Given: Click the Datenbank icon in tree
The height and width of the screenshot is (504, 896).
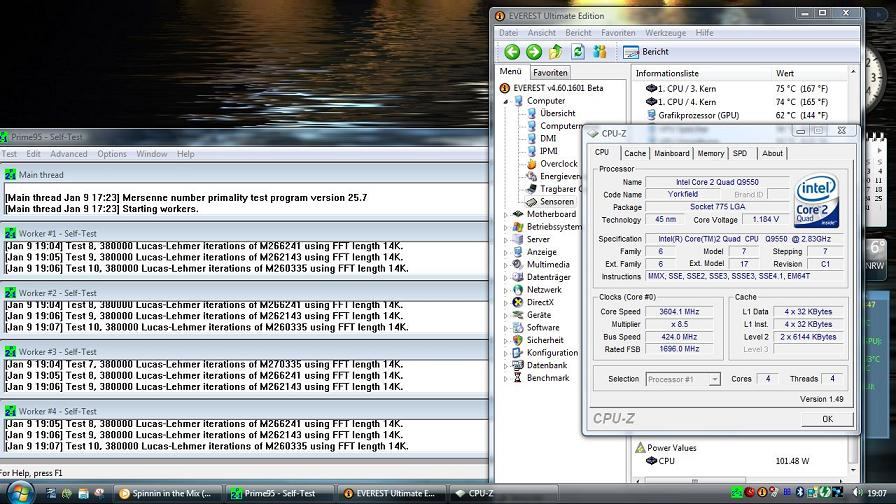Looking at the screenshot, I should (x=518, y=365).
